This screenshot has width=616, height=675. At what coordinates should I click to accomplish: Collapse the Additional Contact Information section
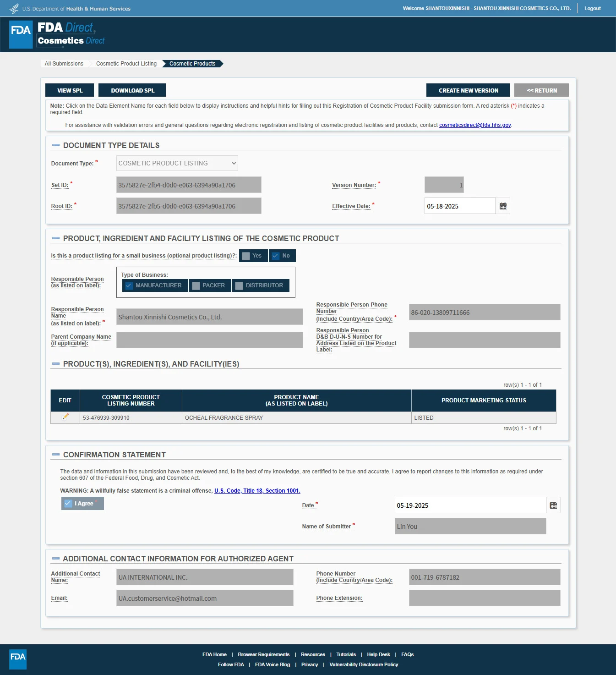pos(56,559)
